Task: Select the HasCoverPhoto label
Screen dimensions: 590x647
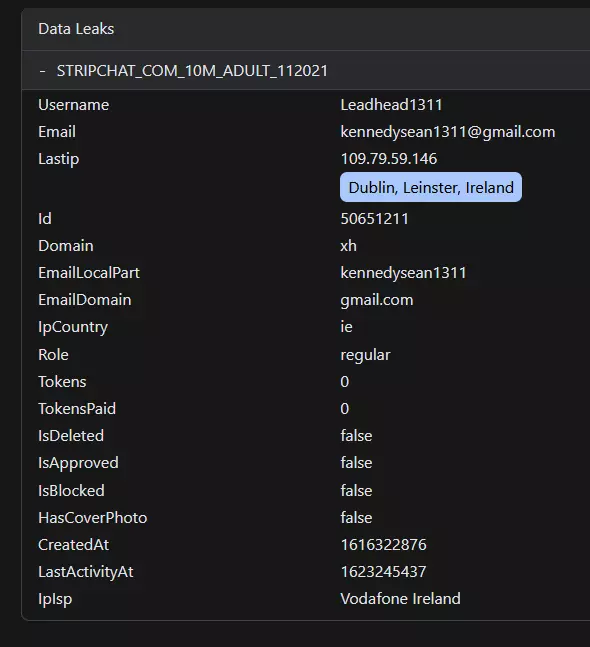Action: pos(92,518)
